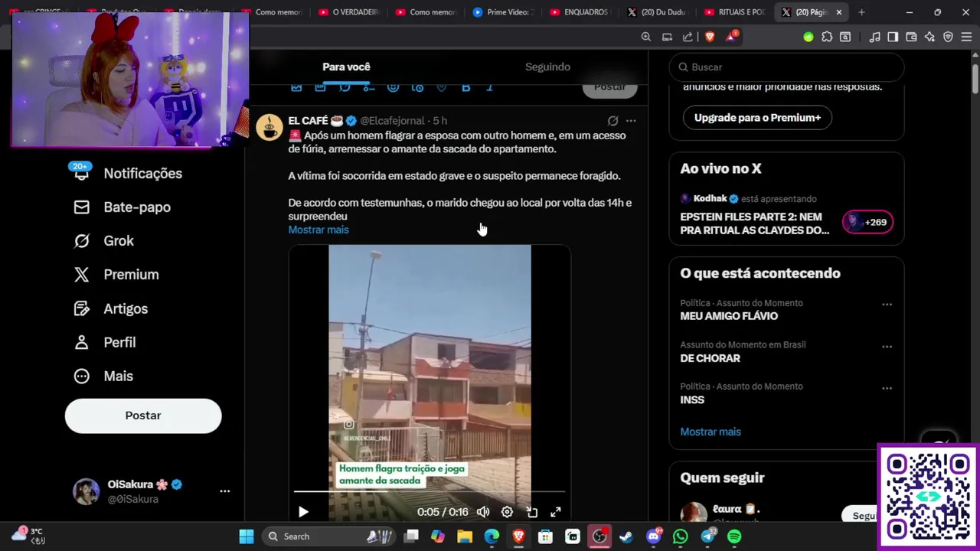980x551 pixels.
Task: Click the Buscar search field
Action: [787, 67]
